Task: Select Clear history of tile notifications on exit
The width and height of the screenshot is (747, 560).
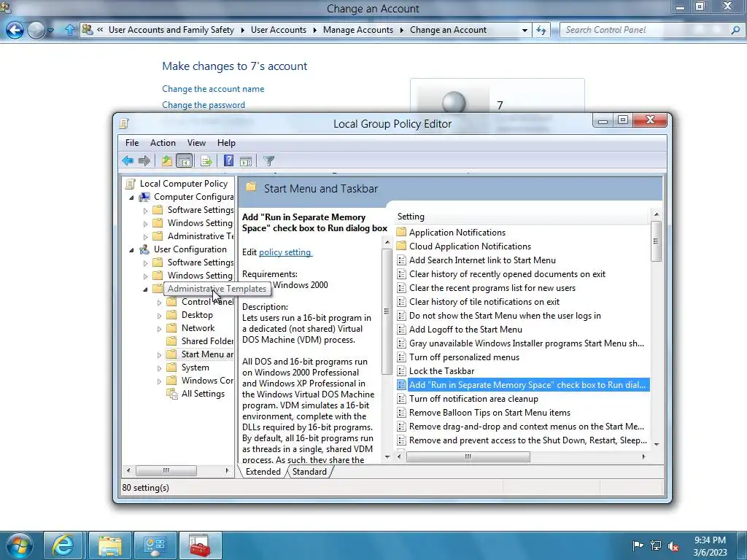Action: pyautogui.click(x=484, y=302)
